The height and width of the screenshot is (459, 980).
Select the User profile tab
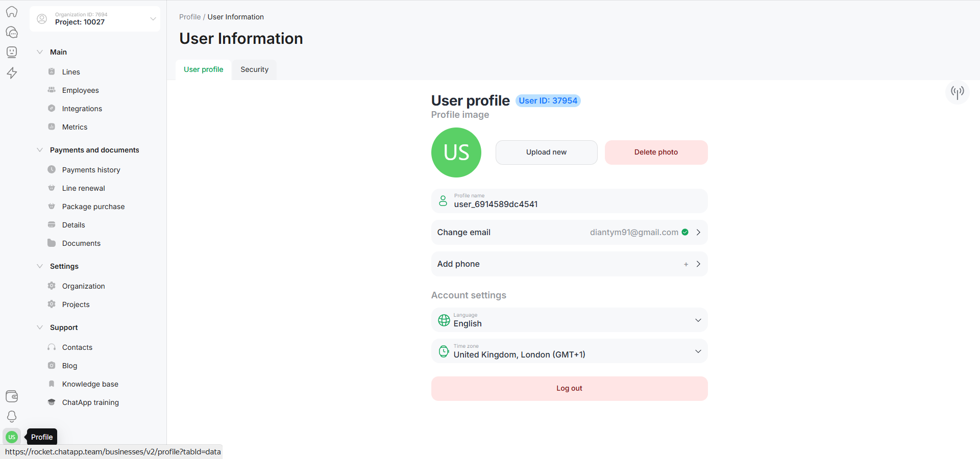click(203, 70)
